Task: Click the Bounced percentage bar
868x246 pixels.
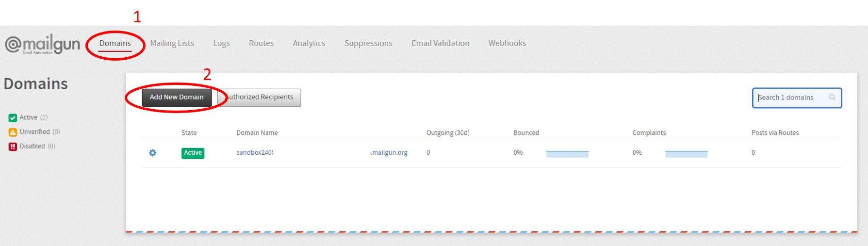Action: 567,154
